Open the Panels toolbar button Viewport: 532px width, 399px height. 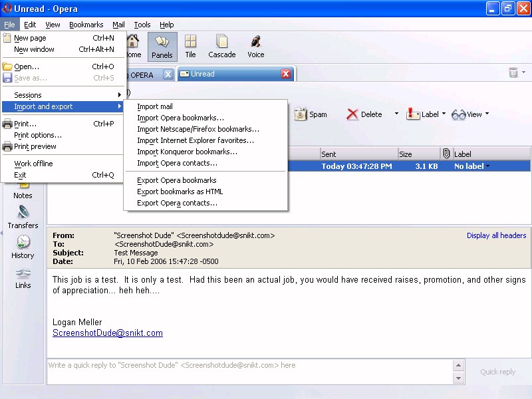162,47
